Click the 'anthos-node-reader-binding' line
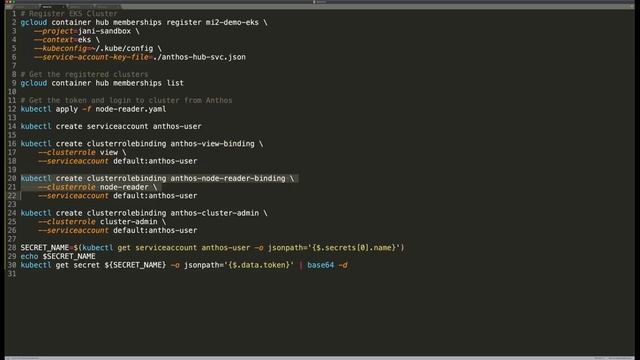The image size is (640, 360). (x=158, y=178)
